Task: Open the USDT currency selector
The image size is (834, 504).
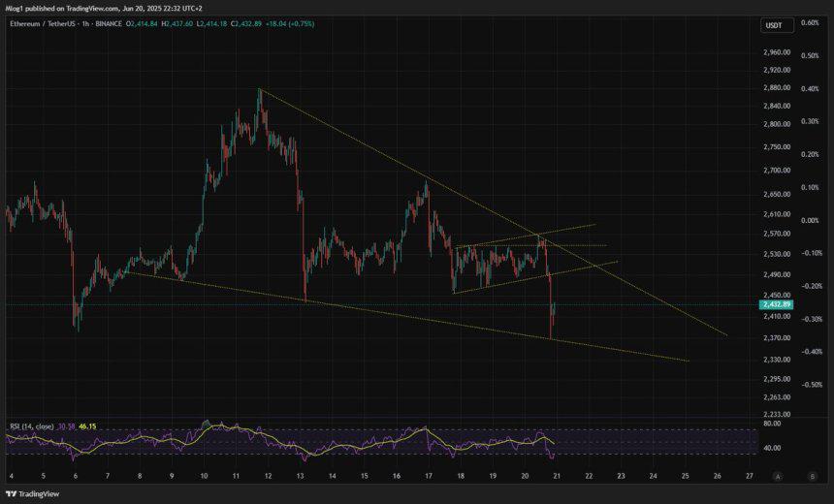Action: [x=777, y=25]
